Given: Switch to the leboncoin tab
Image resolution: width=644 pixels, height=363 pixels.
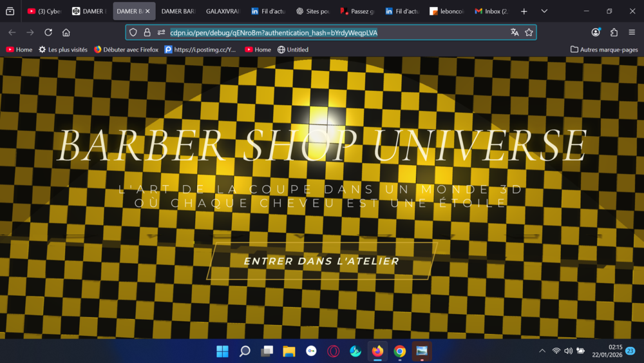Looking at the screenshot, I should coord(447,11).
